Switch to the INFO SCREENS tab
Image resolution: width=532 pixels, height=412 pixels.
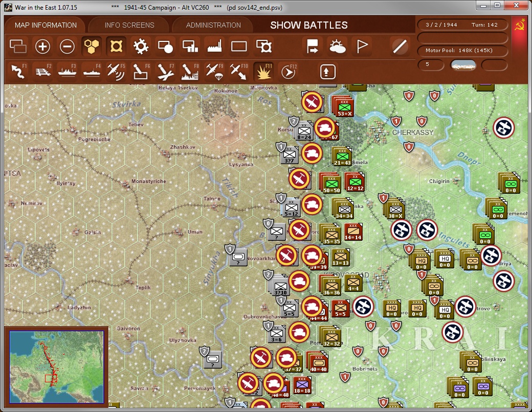(129, 25)
